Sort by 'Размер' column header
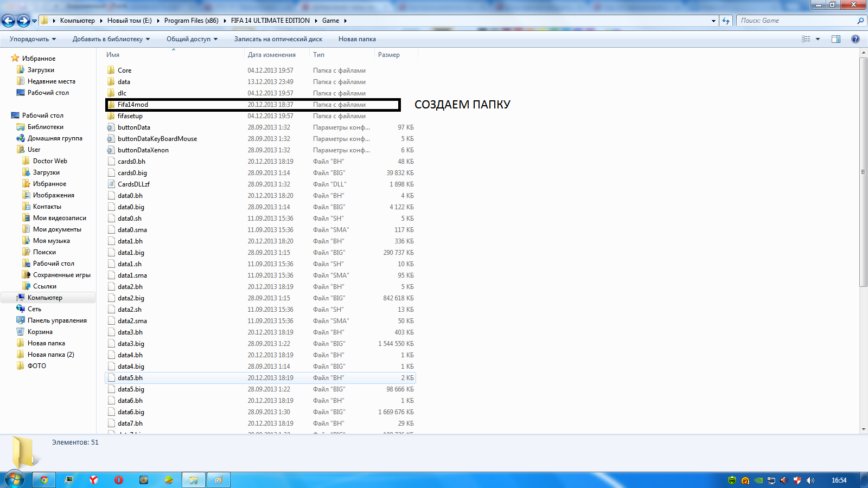This screenshot has height=488, width=868. click(396, 55)
